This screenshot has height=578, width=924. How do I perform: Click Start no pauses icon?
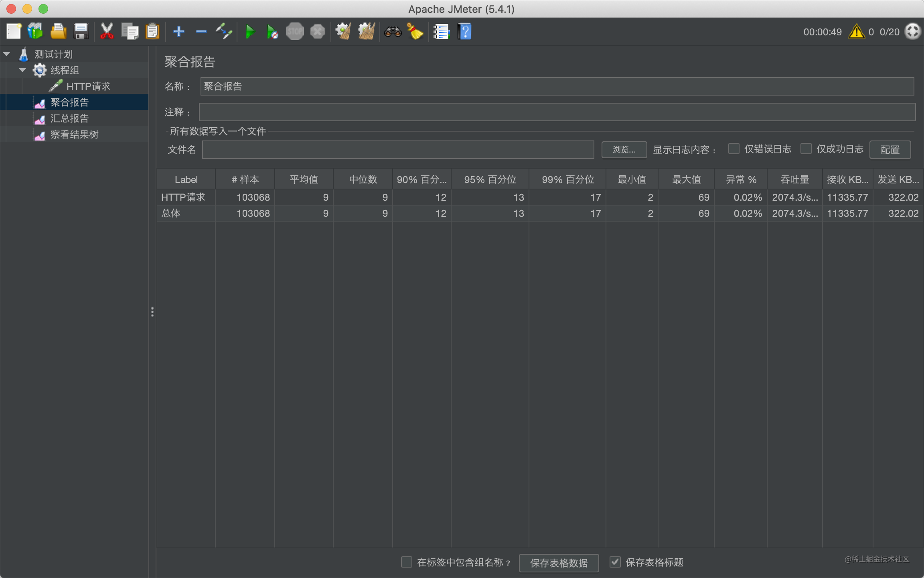(x=272, y=31)
